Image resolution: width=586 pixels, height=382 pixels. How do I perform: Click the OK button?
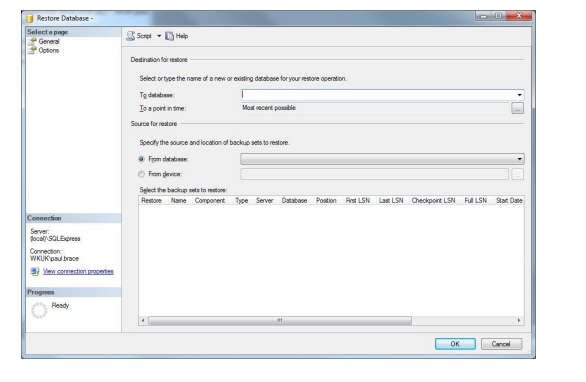click(x=455, y=344)
